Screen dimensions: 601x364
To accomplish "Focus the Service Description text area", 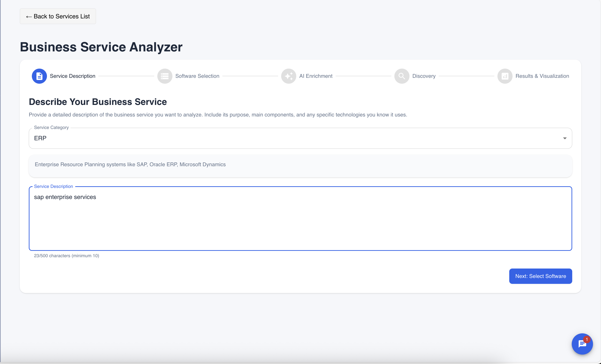I will point(300,219).
